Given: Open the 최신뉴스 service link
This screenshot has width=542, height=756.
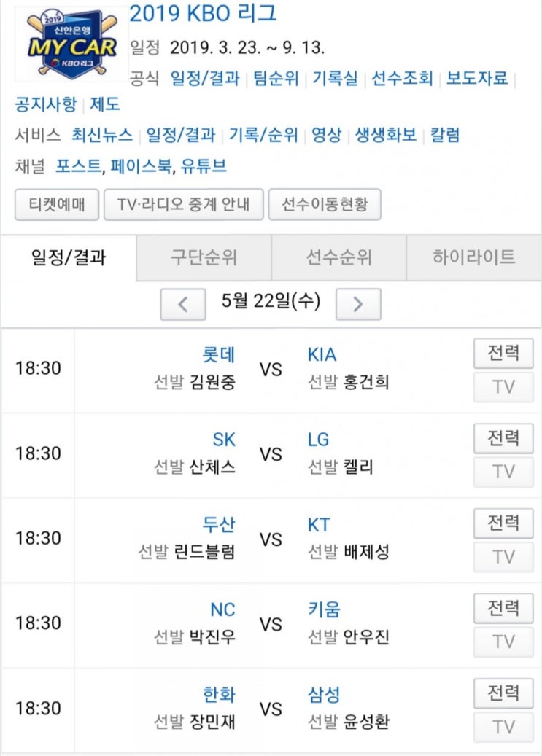Looking at the screenshot, I should (102, 135).
